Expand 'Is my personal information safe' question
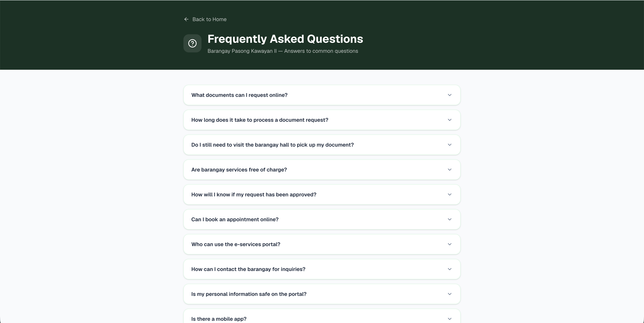This screenshot has height=323, width=644. click(x=322, y=294)
